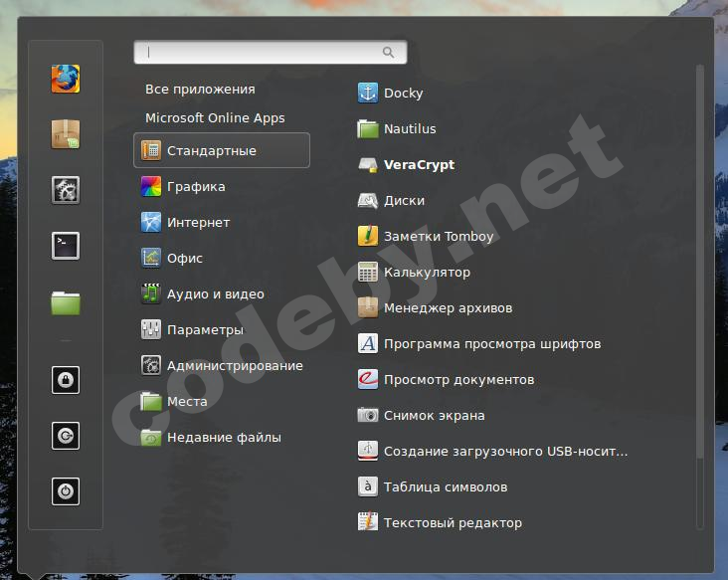The width and height of the screenshot is (728, 580).
Task: Click the Аудио и видео music icon
Action: click(151, 293)
